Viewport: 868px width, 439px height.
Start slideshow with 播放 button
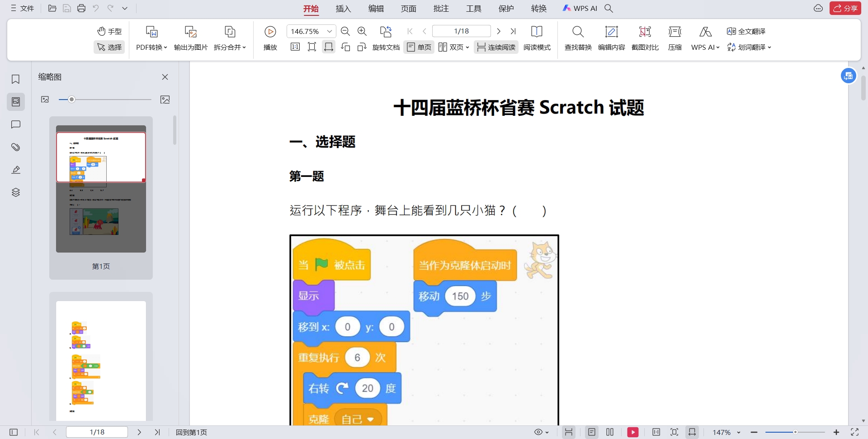click(270, 38)
